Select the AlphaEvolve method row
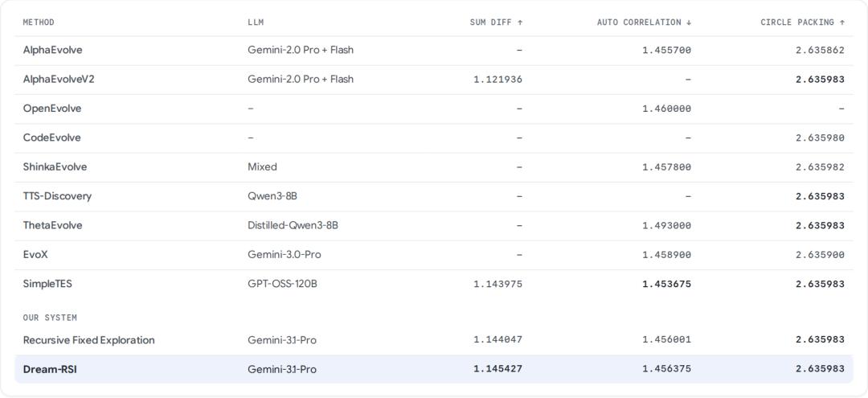Screen dimensions: 868x398 [x=434, y=51]
